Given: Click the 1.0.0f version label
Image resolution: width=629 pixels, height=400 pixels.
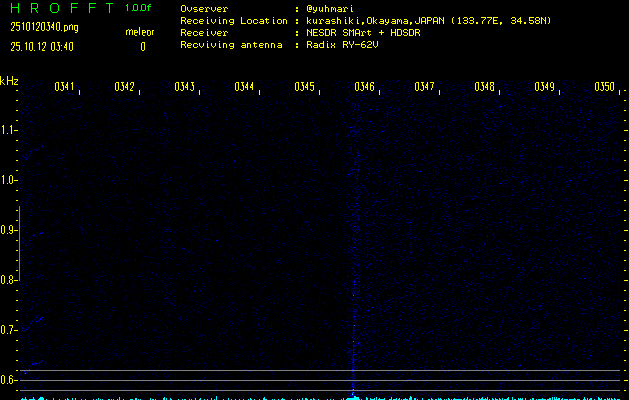Looking at the screenshot, I should (x=139, y=8).
